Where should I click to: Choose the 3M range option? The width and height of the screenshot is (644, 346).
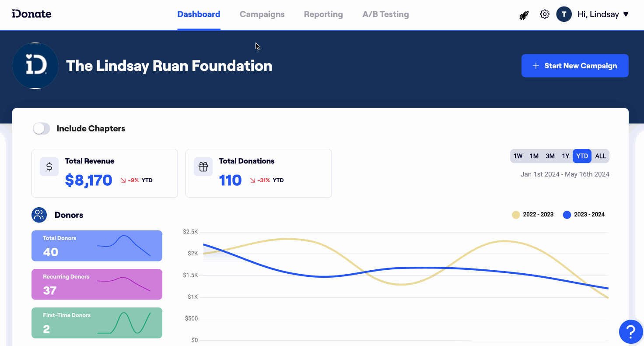coord(549,156)
